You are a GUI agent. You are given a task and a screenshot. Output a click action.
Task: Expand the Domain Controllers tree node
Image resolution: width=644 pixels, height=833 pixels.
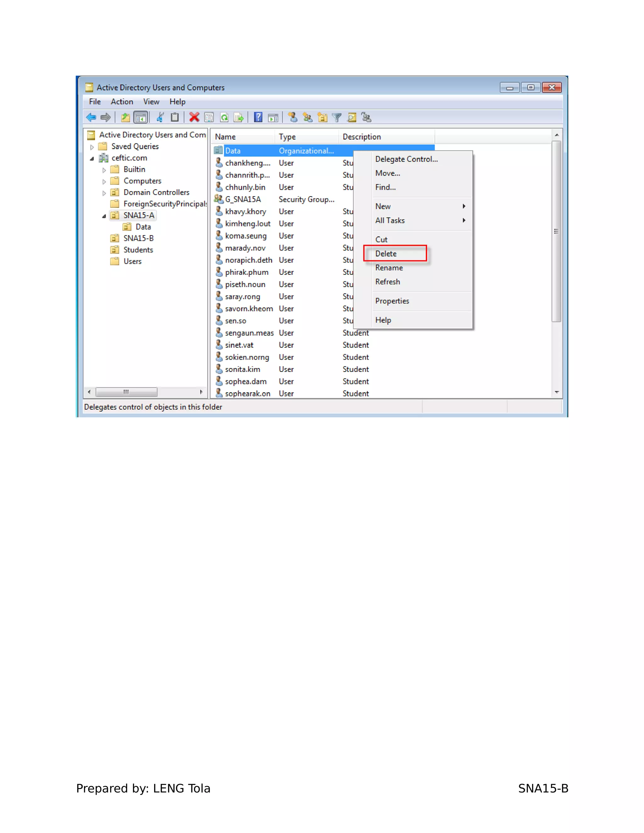coord(104,193)
